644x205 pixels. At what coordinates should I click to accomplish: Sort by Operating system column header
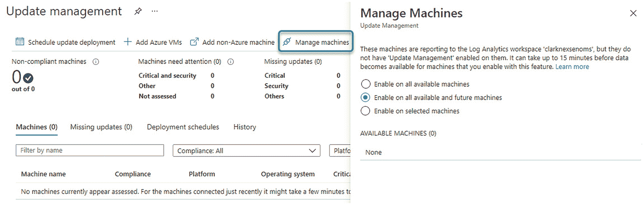pyautogui.click(x=288, y=174)
